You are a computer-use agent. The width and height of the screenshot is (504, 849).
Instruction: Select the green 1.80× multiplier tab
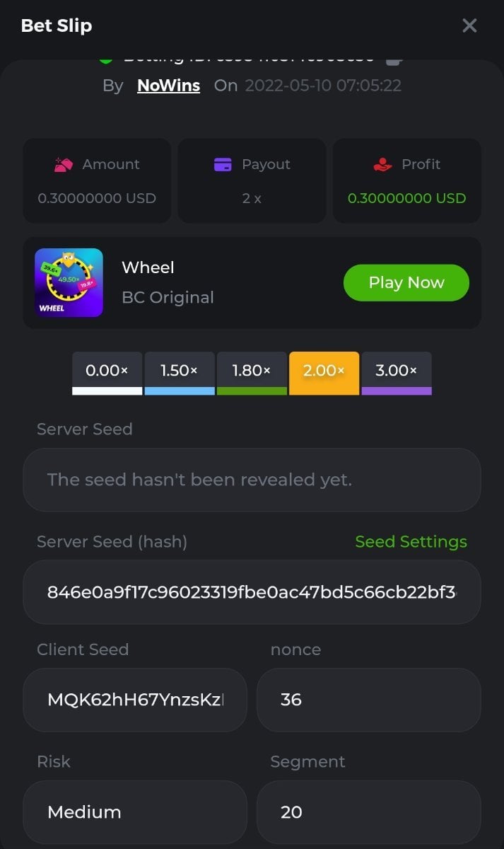[252, 373]
